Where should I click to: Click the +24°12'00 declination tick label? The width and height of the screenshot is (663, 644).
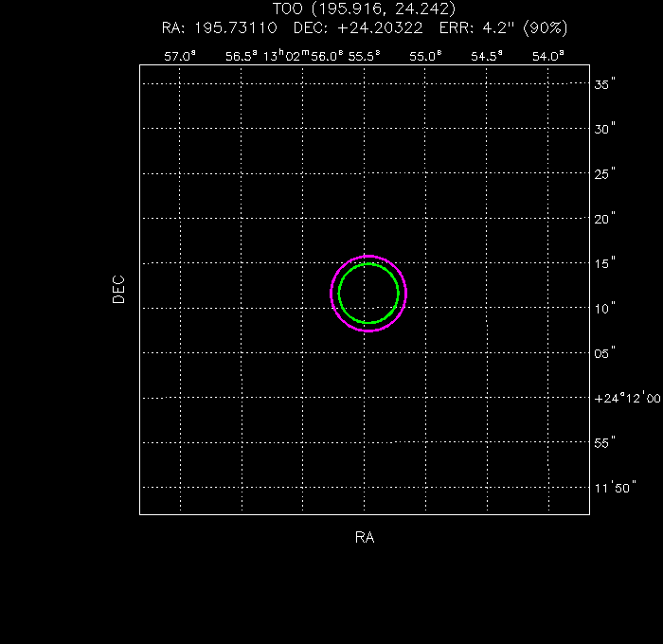pos(626,399)
